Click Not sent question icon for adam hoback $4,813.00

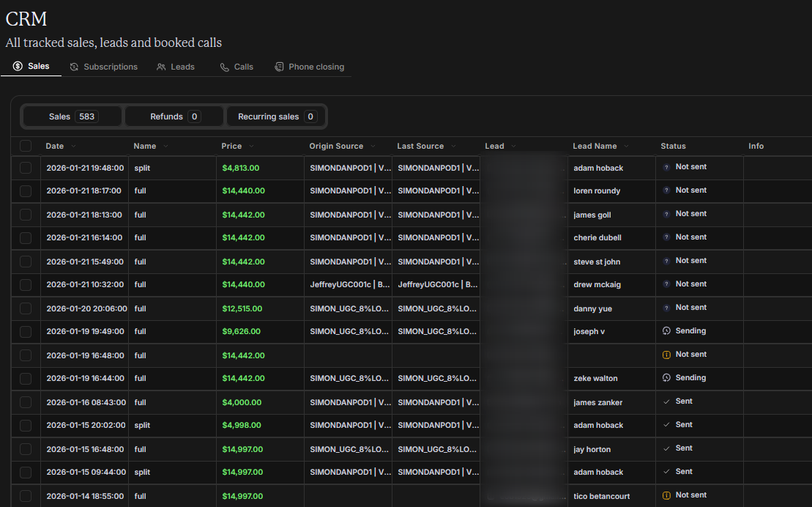(666, 167)
